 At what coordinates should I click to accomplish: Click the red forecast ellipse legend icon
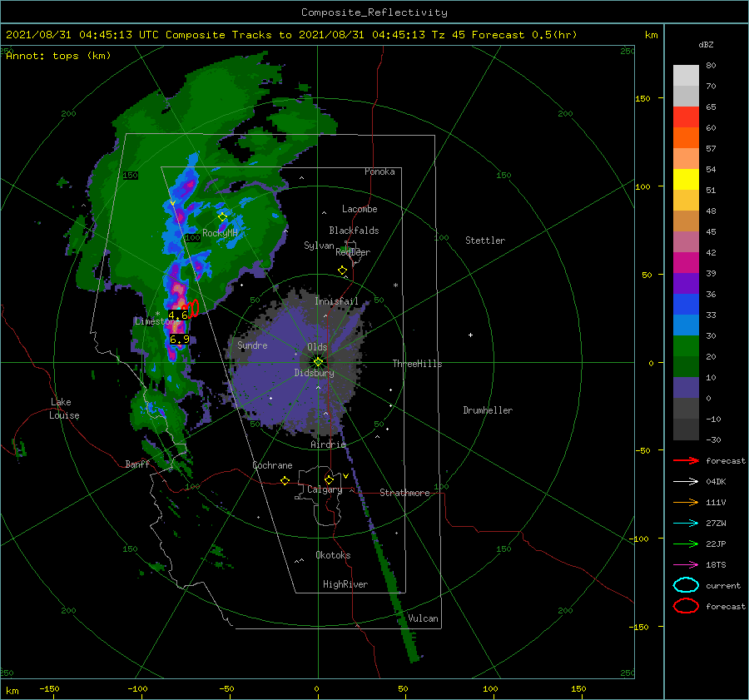point(686,606)
